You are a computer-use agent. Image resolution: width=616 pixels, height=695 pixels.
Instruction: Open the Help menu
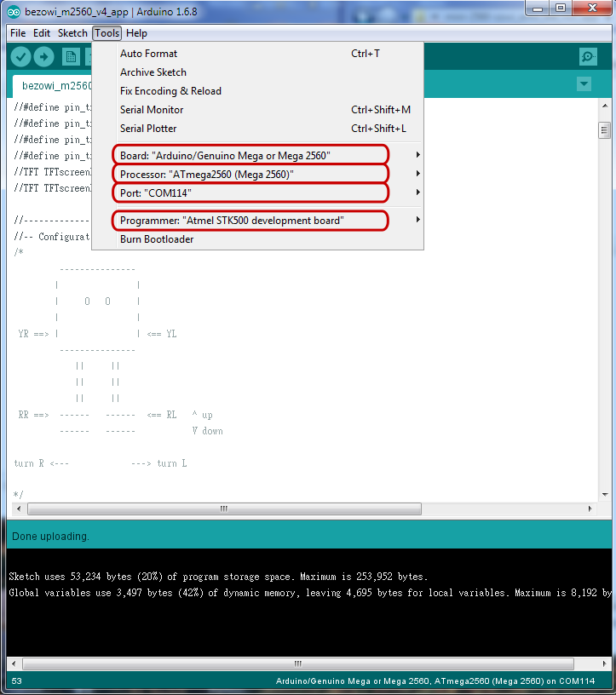pyautogui.click(x=136, y=33)
